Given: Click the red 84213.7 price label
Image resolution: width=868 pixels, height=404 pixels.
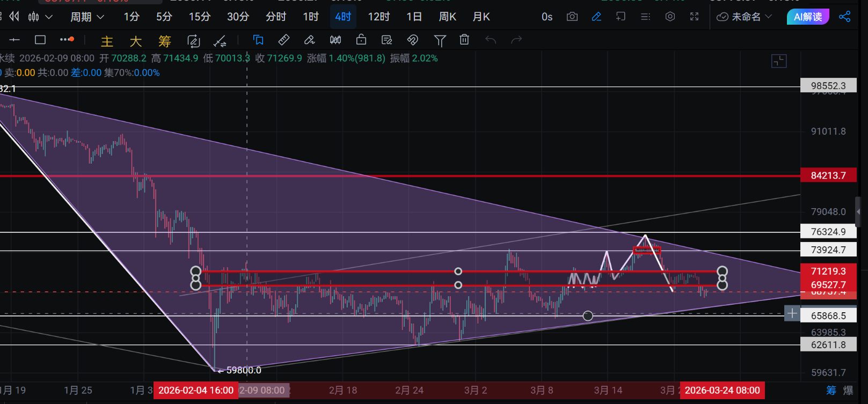Looking at the screenshot, I should coord(828,175).
